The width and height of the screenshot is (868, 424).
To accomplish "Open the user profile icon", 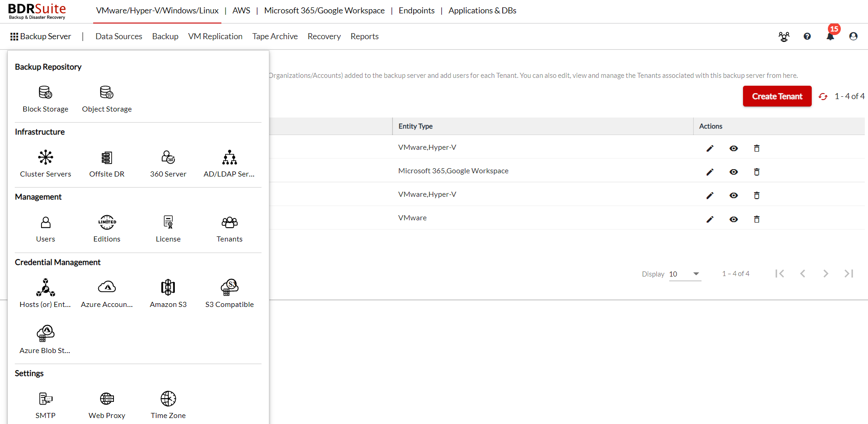I will 853,36.
